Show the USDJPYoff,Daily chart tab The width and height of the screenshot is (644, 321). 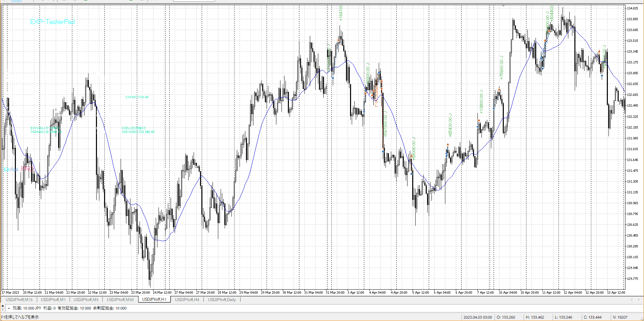click(222, 300)
